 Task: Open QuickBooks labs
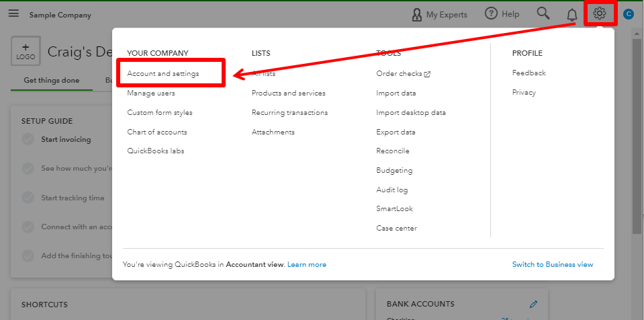tap(156, 151)
